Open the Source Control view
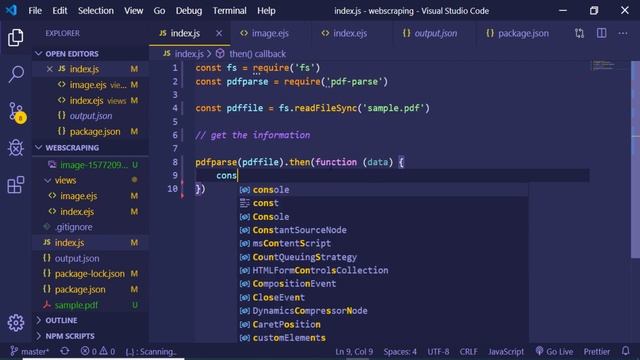The image size is (640, 360). pyautogui.click(x=16, y=112)
